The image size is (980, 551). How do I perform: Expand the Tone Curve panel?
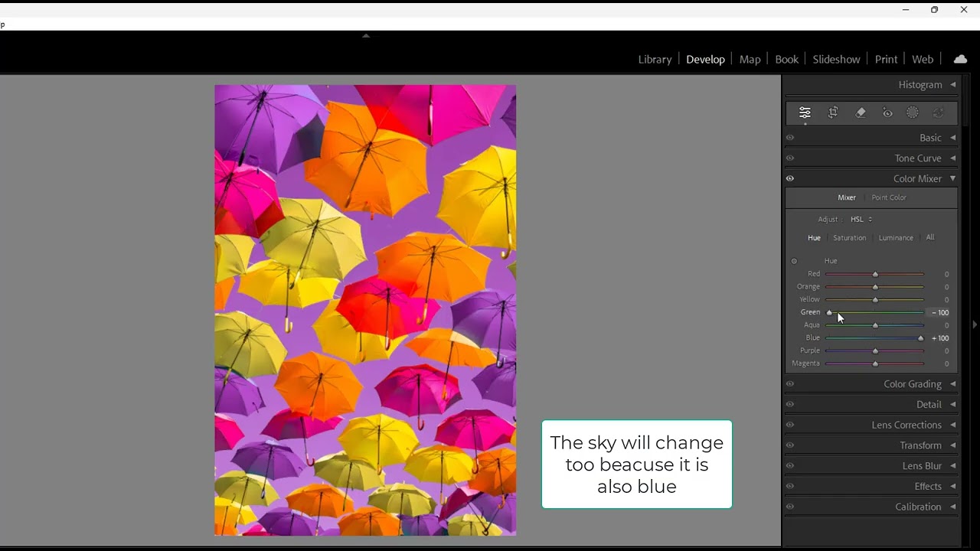tap(953, 158)
